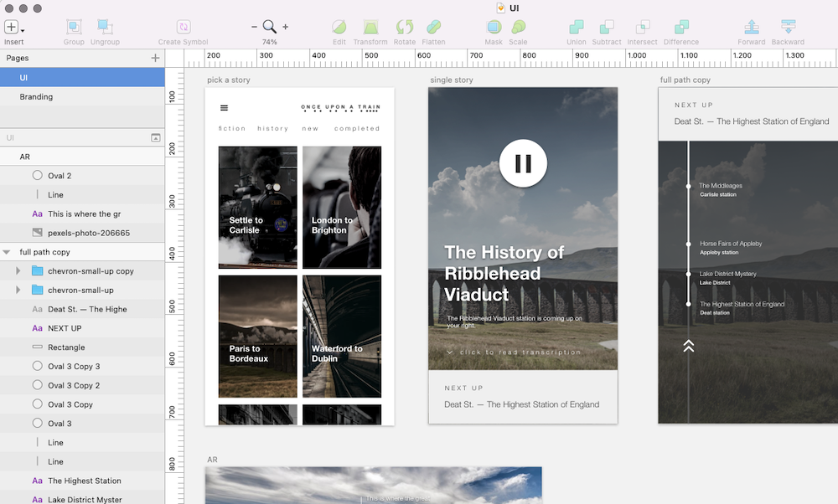This screenshot has width=838, height=504.
Task: Switch to the Branding page
Action: coord(82,96)
